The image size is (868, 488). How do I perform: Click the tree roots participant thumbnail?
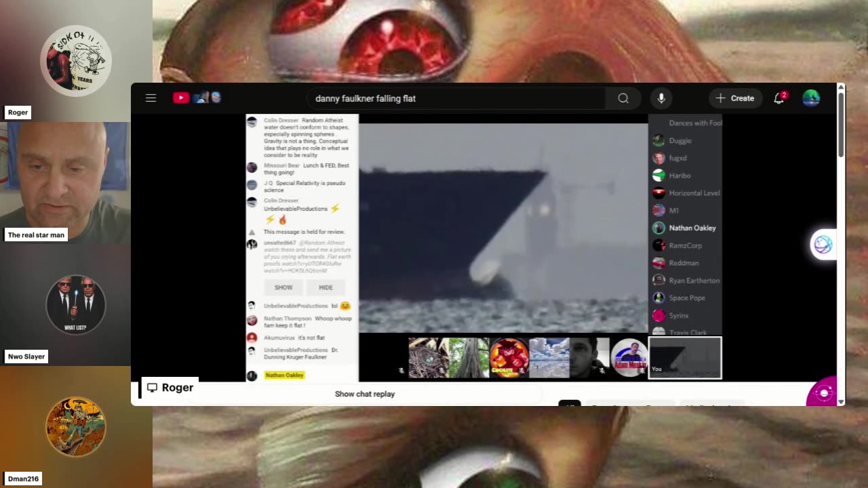point(469,357)
